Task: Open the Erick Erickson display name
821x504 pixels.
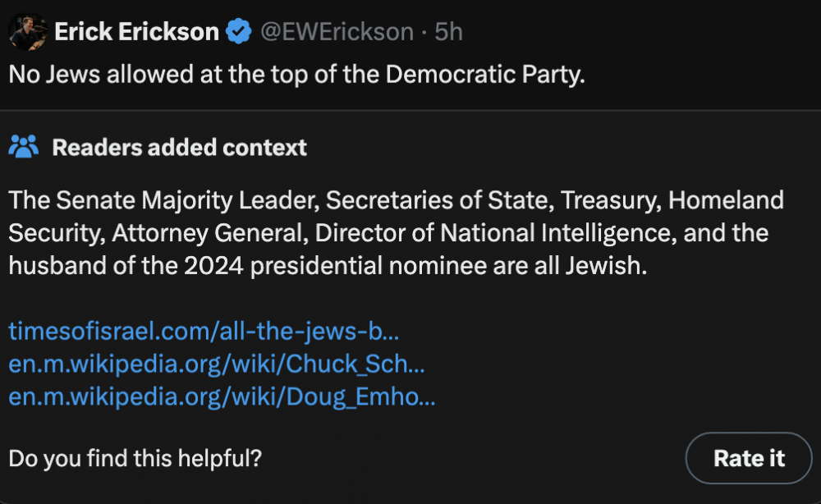Action: [x=136, y=32]
